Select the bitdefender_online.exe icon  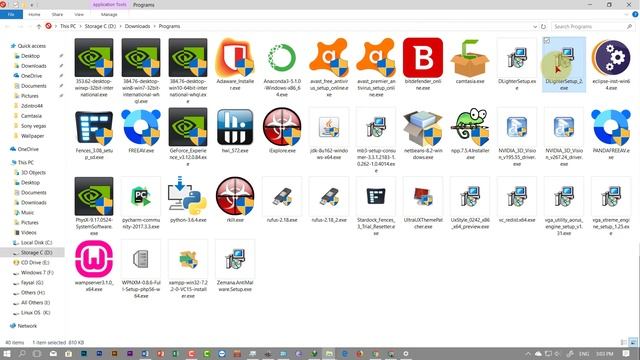click(423, 58)
